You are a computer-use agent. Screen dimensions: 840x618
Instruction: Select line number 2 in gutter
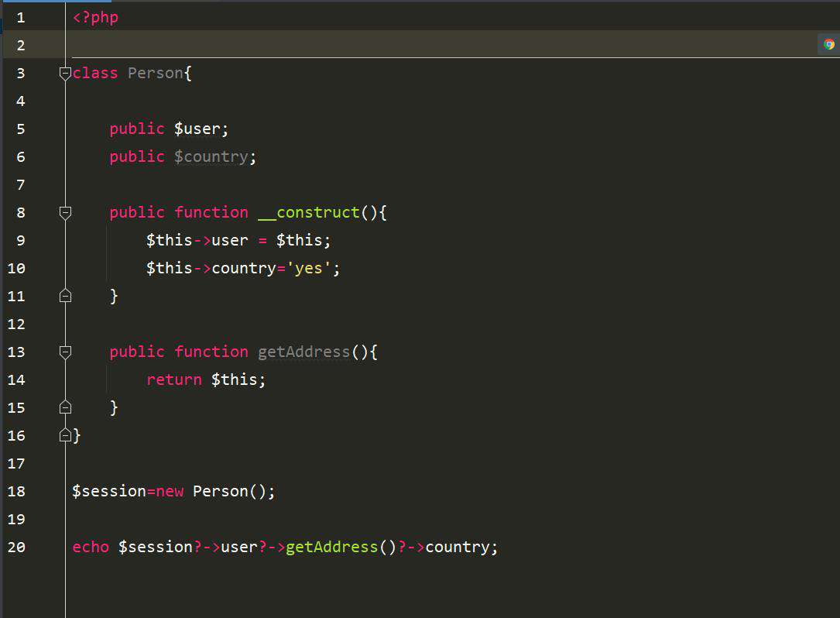click(20, 46)
